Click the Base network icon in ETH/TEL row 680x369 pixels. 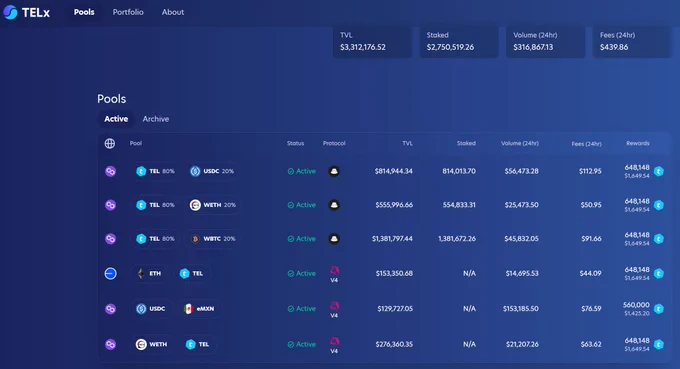[x=110, y=274]
